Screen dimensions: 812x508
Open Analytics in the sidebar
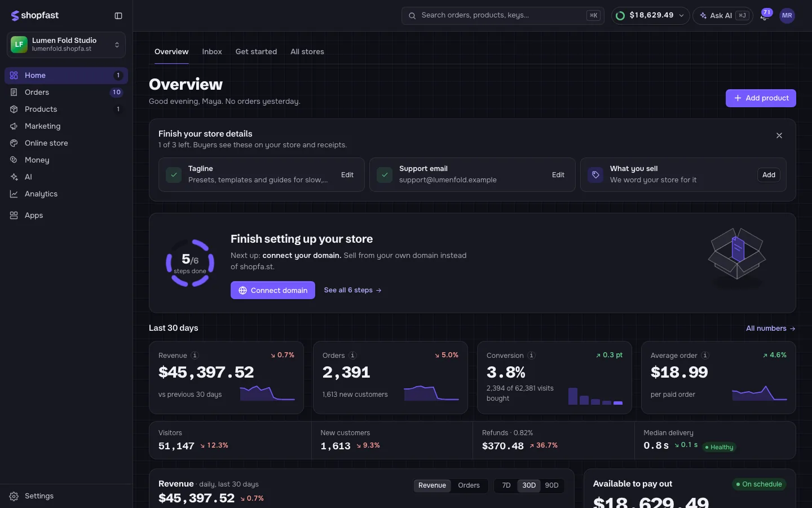66,194
